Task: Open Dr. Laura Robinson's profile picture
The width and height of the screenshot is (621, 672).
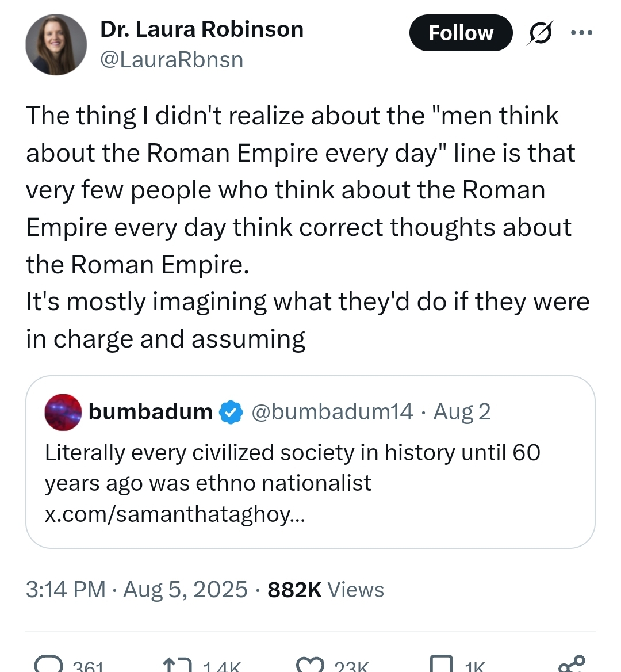Action: (56, 45)
